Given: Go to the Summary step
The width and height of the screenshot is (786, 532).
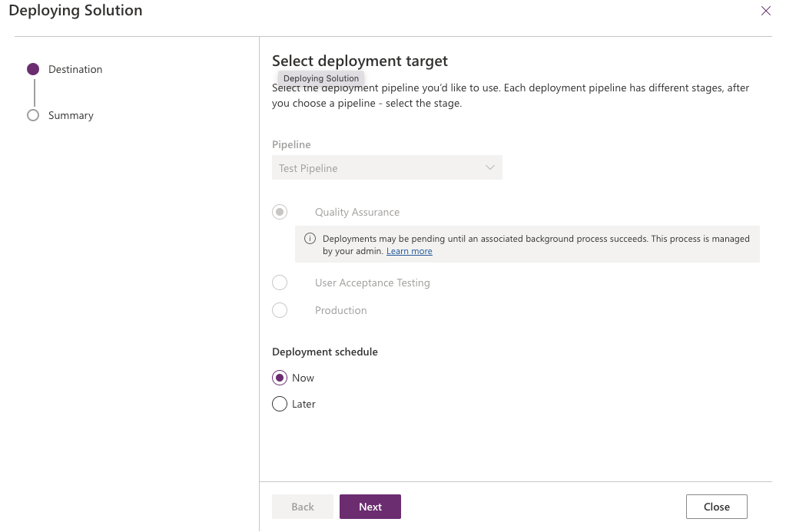Looking at the screenshot, I should tap(71, 115).
